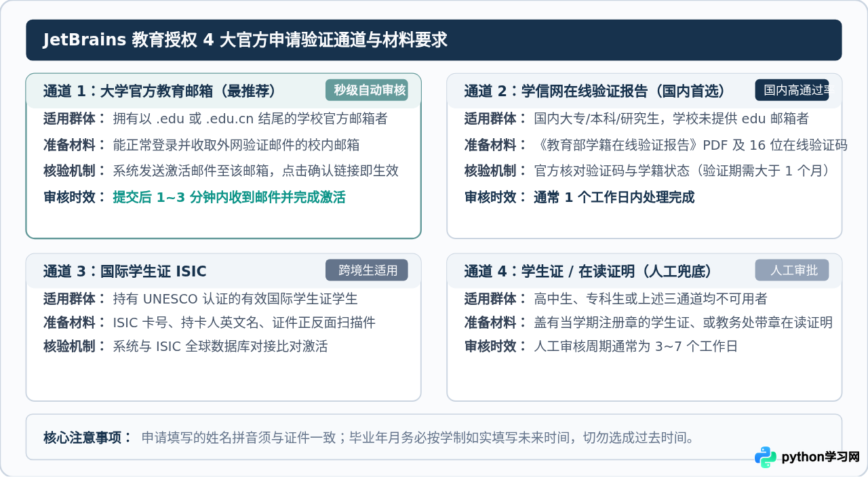Click the '审核时效：' label in 通道 4
This screenshot has width=868, height=477.
tap(496, 346)
